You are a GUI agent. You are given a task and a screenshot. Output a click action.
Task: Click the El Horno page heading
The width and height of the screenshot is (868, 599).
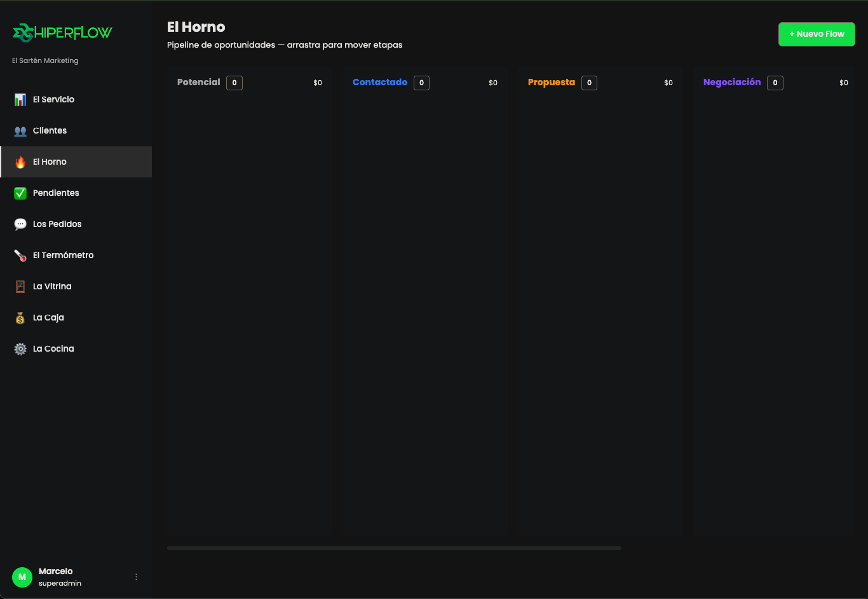point(196,27)
